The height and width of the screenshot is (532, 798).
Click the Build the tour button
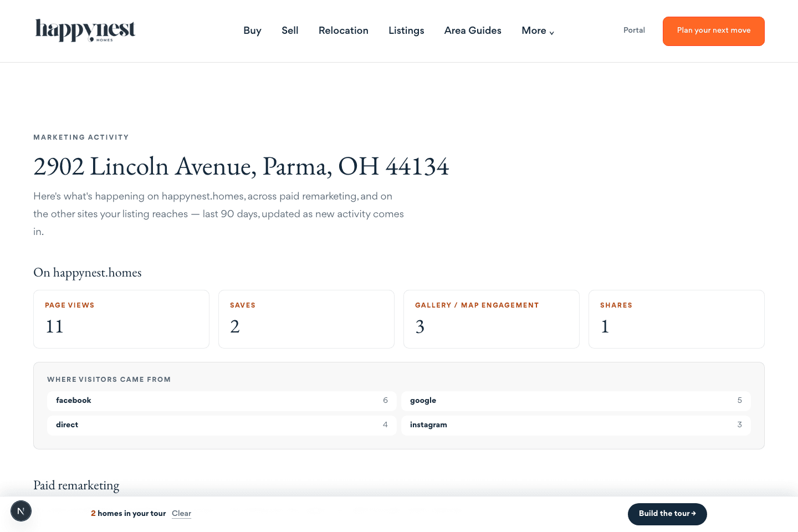(x=667, y=514)
